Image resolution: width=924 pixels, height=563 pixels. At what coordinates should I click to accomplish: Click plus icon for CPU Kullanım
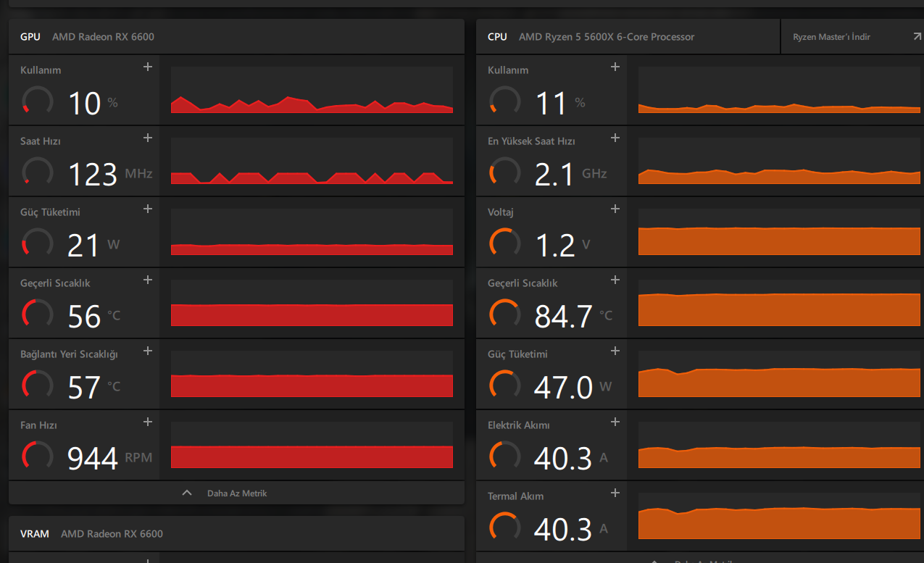tap(615, 67)
